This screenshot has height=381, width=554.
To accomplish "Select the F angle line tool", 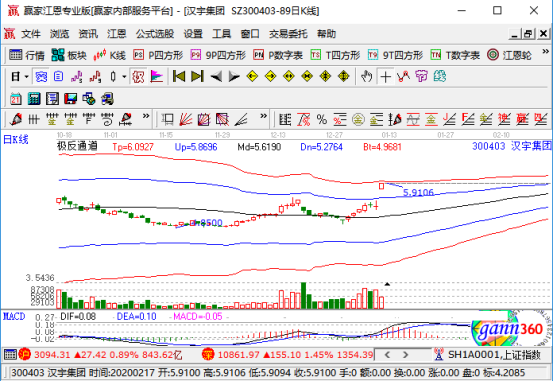I will pyautogui.click(x=468, y=120).
